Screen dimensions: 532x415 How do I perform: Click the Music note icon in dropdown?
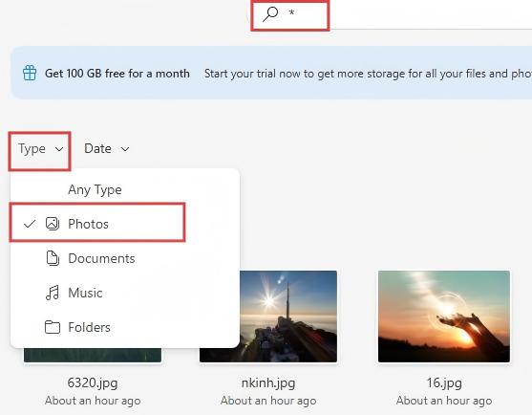pyautogui.click(x=53, y=293)
